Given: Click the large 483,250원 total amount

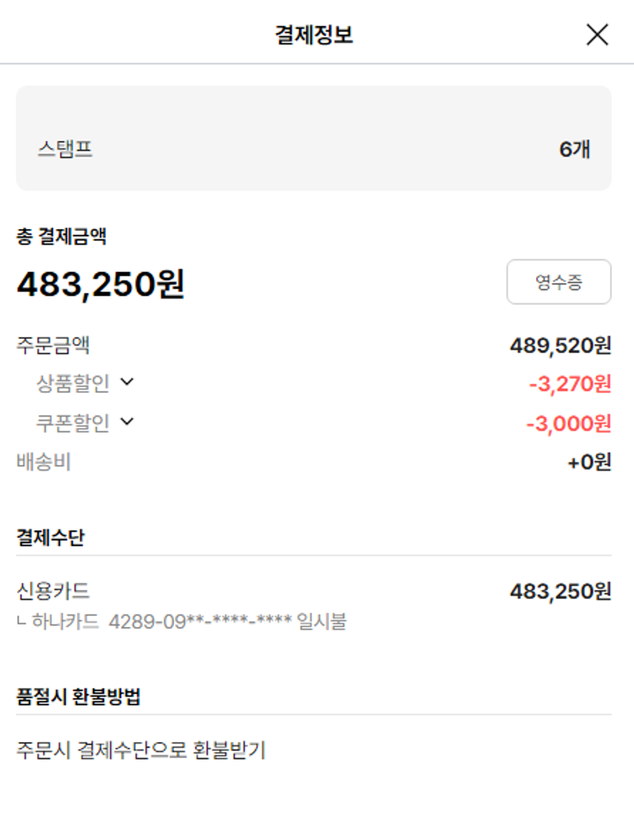Looking at the screenshot, I should (101, 284).
